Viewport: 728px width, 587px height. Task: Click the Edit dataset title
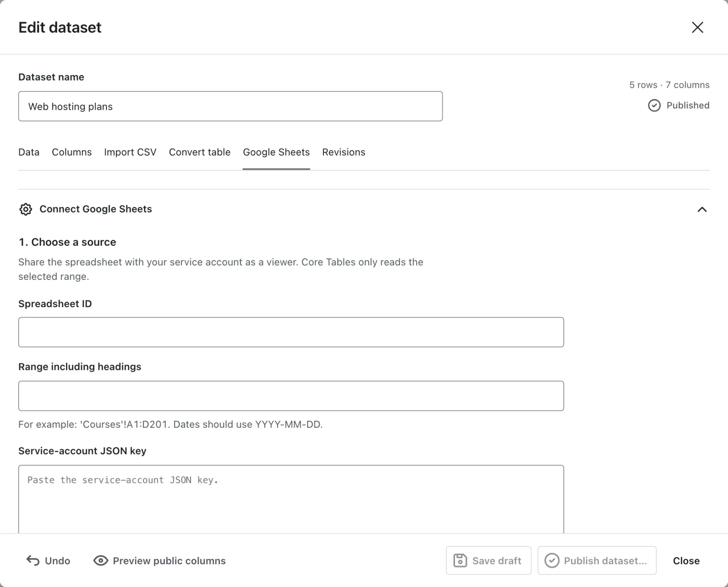coord(60,27)
